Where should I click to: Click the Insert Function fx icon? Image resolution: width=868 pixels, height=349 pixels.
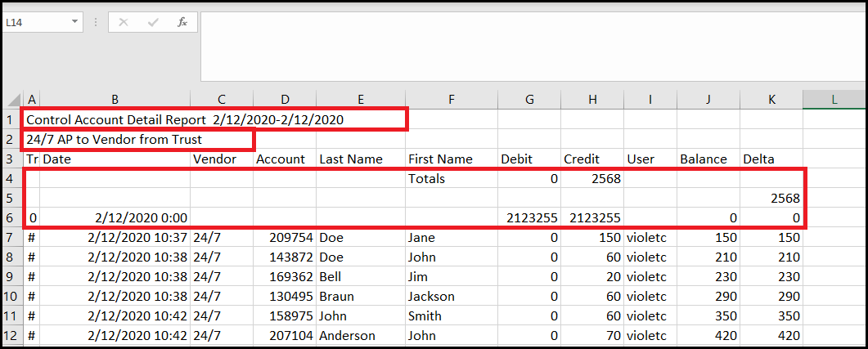(x=182, y=22)
